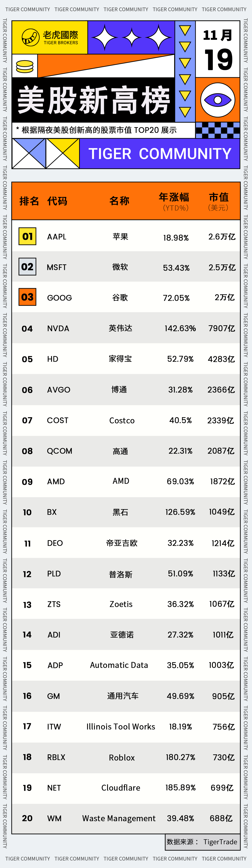Click the yellow crossed envelope tile
Screen dimensions: 252x868
pyautogui.click(x=63, y=154)
